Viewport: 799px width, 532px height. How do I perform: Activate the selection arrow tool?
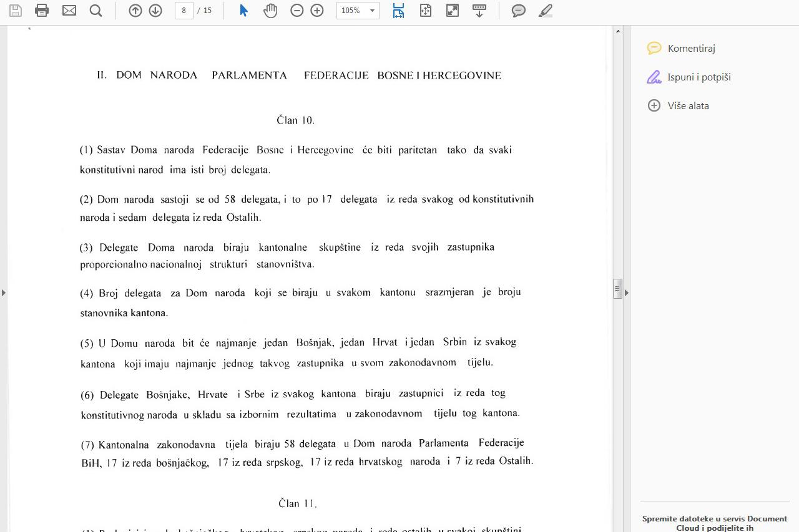coord(244,11)
